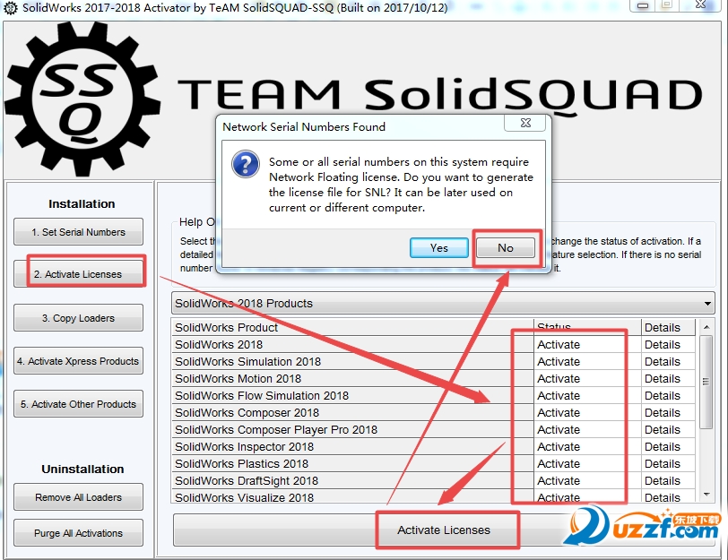Click the large Activate Licenses bottom button
728x560 pixels.
click(x=444, y=530)
